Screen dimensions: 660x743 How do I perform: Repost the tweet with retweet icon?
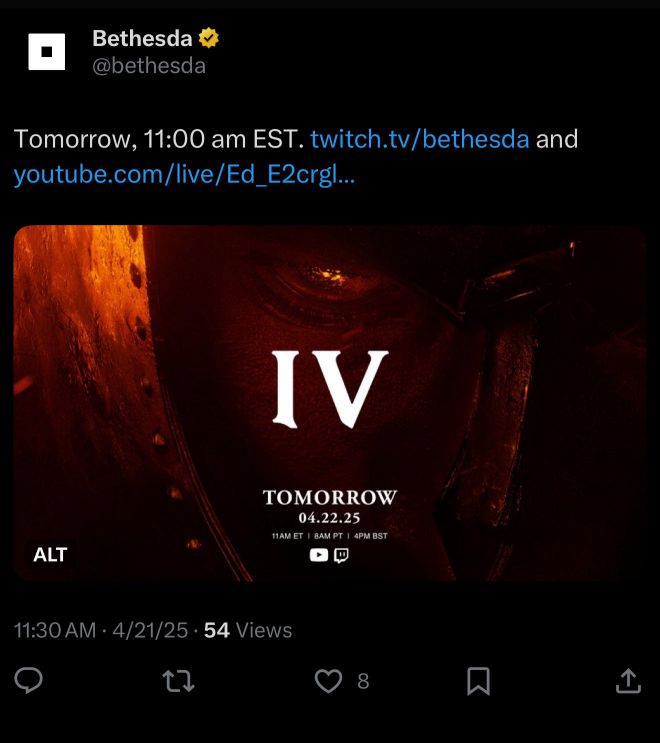(178, 681)
